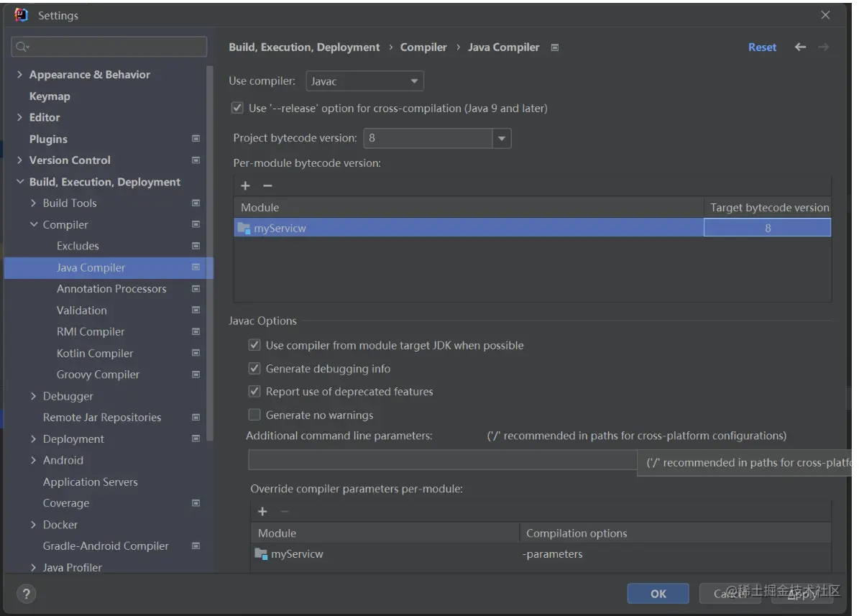The image size is (859, 616).
Task: Click the project settings icon on Coverage row
Action: coord(196,503)
